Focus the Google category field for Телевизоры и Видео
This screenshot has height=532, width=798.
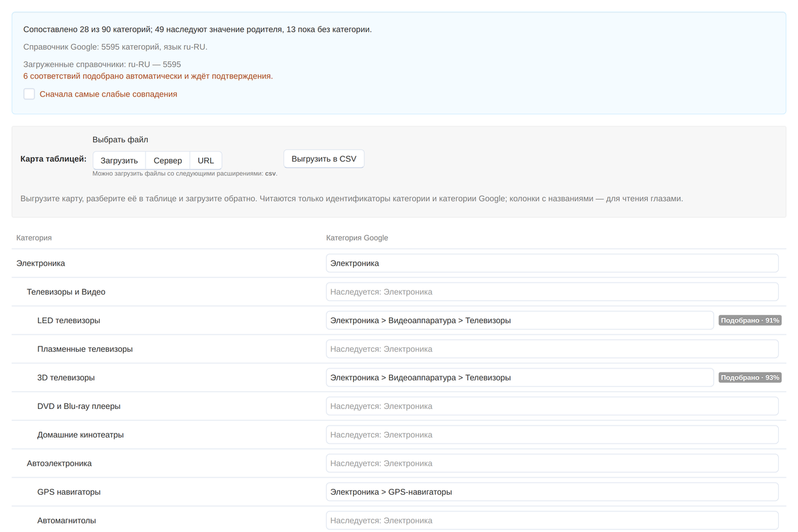pos(552,292)
